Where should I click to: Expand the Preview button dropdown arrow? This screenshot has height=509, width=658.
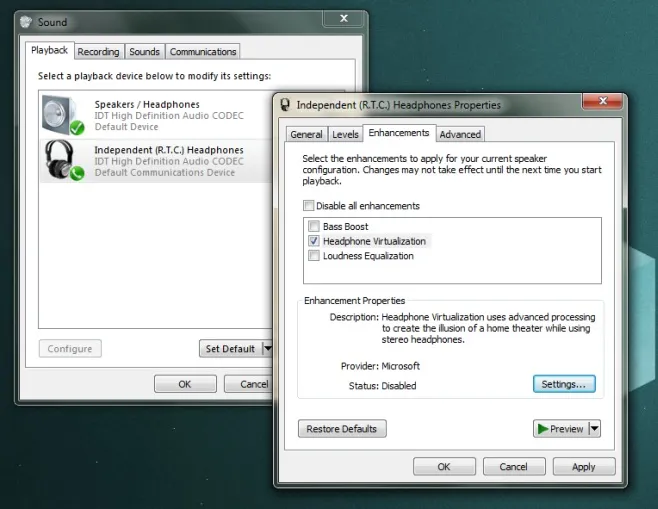tap(594, 429)
